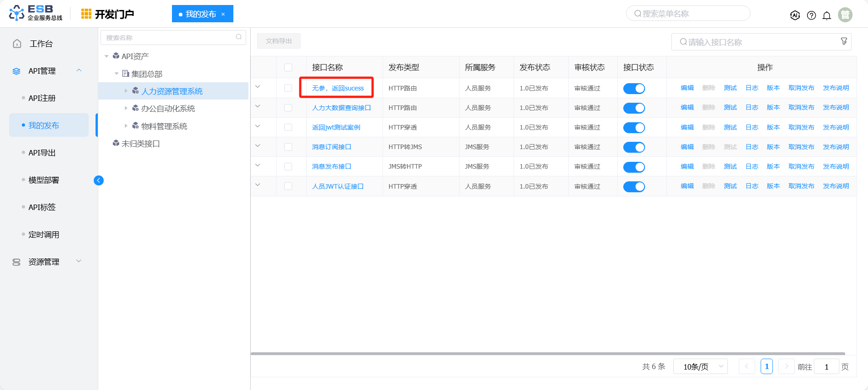Open the user avatar menu
The height and width of the screenshot is (390, 868).
845,15
